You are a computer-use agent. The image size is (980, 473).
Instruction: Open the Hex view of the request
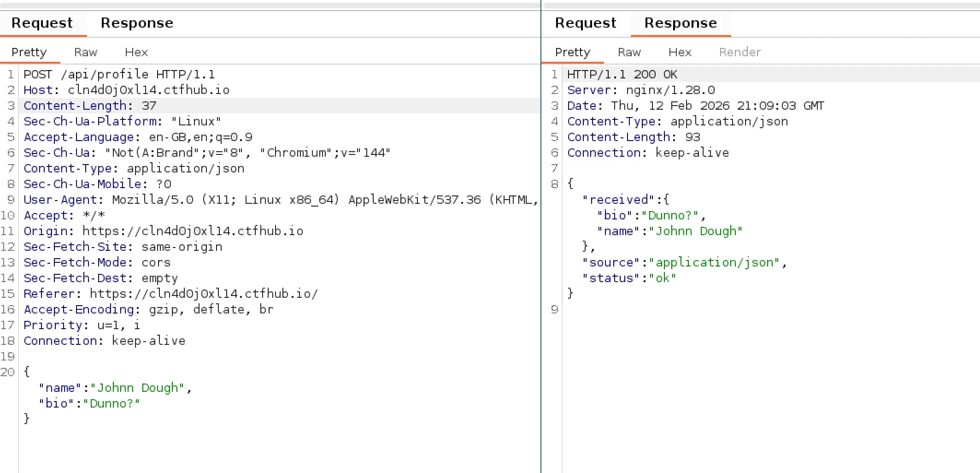[136, 52]
